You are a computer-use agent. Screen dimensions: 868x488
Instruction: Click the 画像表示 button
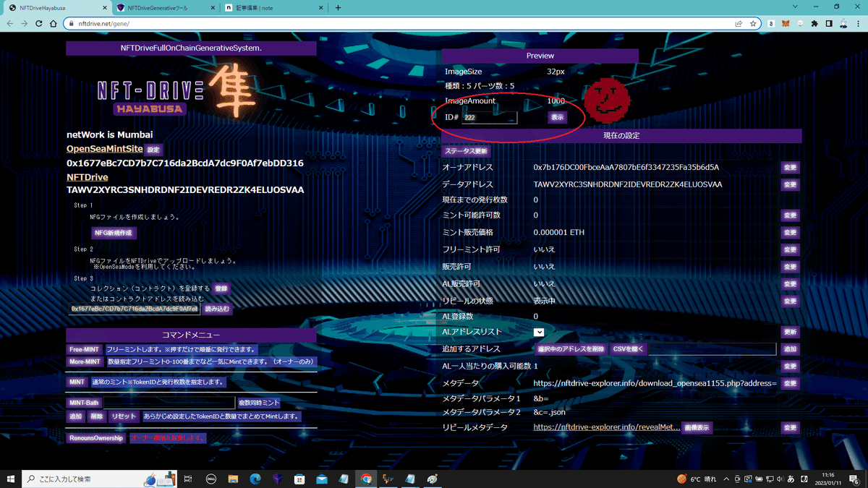click(698, 427)
